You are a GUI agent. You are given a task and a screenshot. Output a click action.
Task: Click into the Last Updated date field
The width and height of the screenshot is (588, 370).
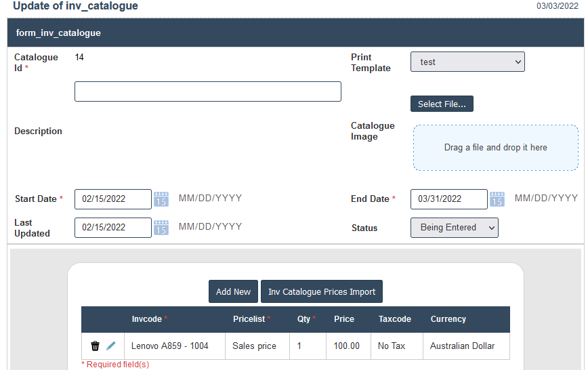113,228
